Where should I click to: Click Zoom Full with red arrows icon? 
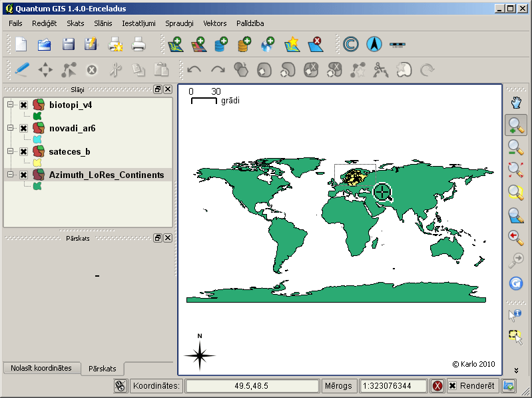pyautogui.click(x=516, y=170)
